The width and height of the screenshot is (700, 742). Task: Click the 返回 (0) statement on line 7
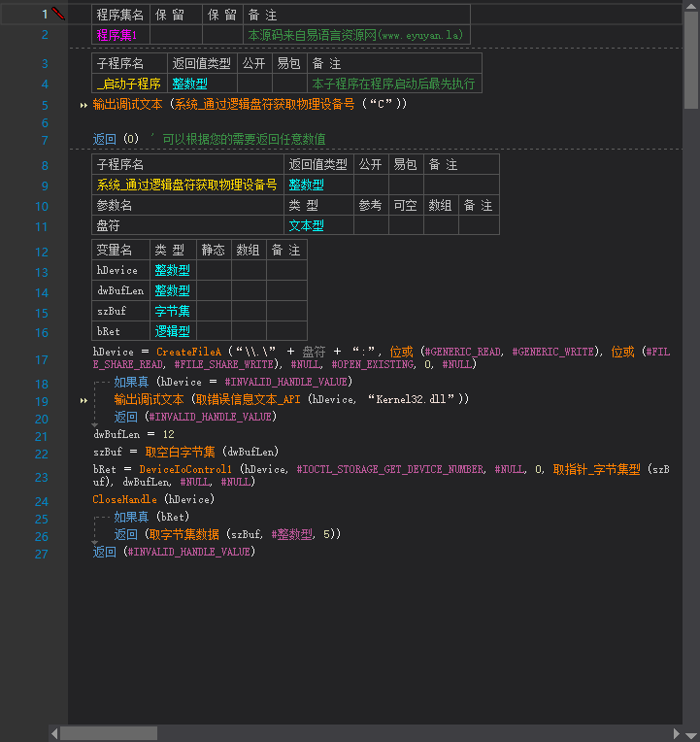tap(116, 139)
